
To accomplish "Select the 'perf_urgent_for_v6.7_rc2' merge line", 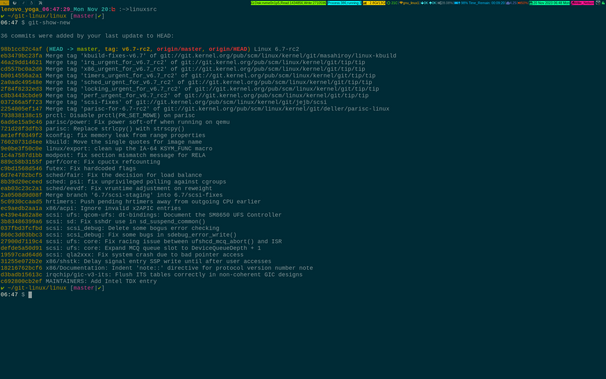I will [184, 95].
